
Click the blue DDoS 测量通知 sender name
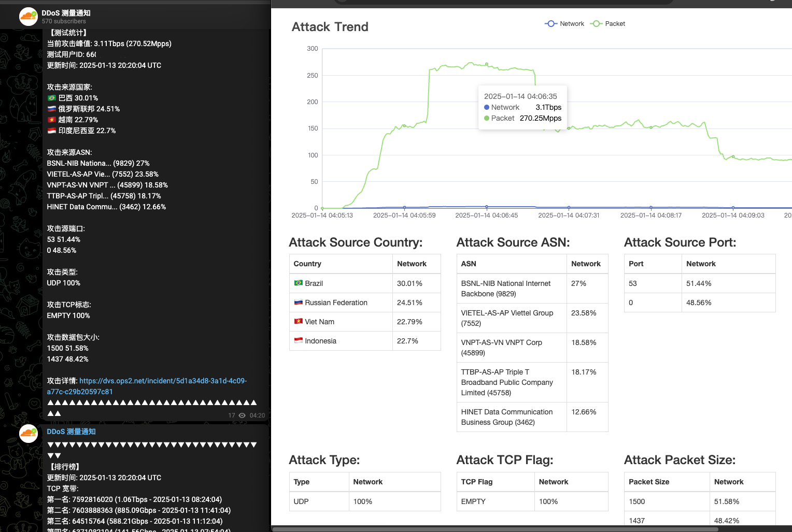point(71,432)
